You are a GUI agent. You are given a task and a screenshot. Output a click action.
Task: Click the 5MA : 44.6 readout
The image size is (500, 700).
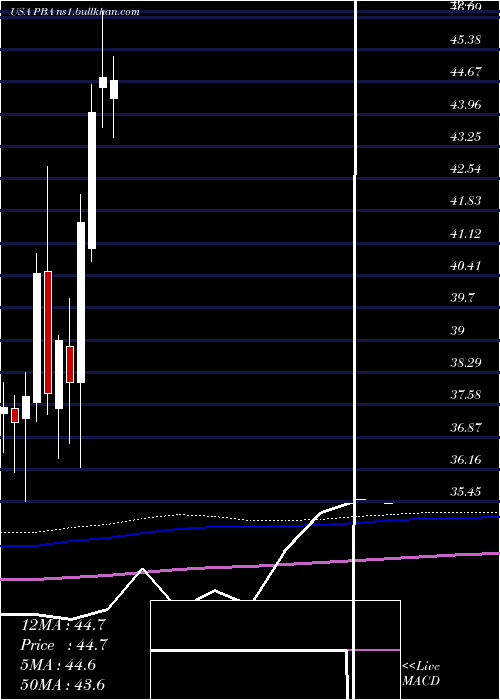(x=58, y=665)
